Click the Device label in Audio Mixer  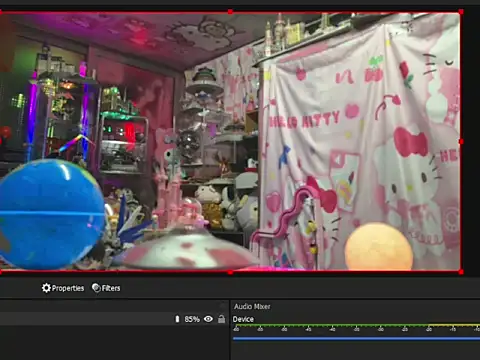coord(243,319)
